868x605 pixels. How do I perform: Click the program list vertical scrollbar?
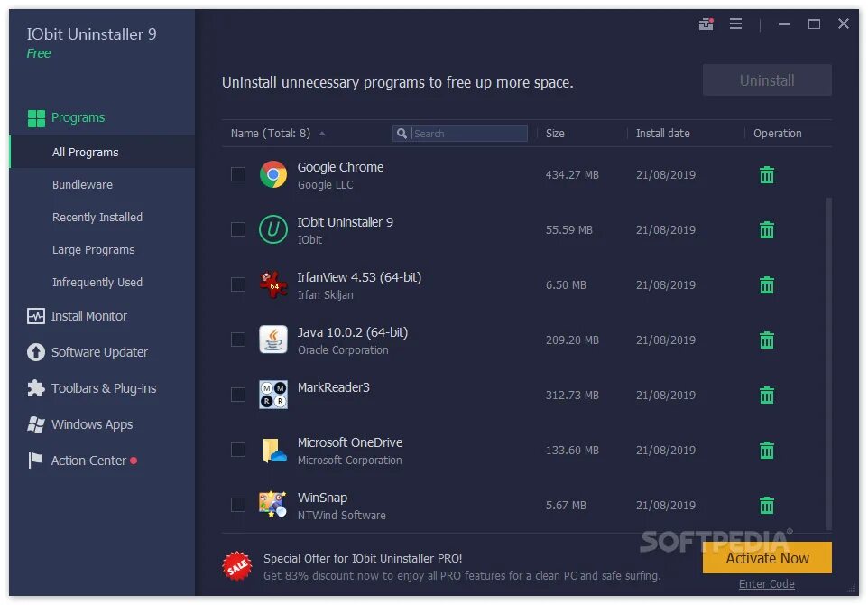828,363
